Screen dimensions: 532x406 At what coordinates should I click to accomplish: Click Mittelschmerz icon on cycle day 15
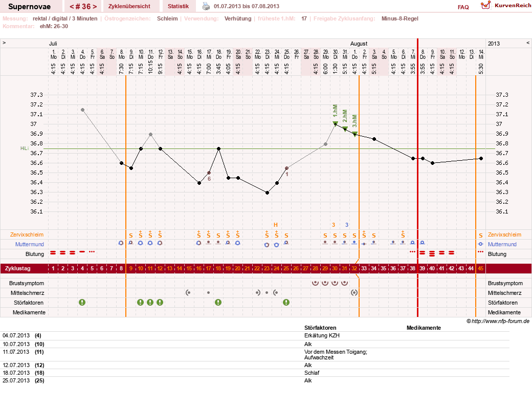click(188, 293)
